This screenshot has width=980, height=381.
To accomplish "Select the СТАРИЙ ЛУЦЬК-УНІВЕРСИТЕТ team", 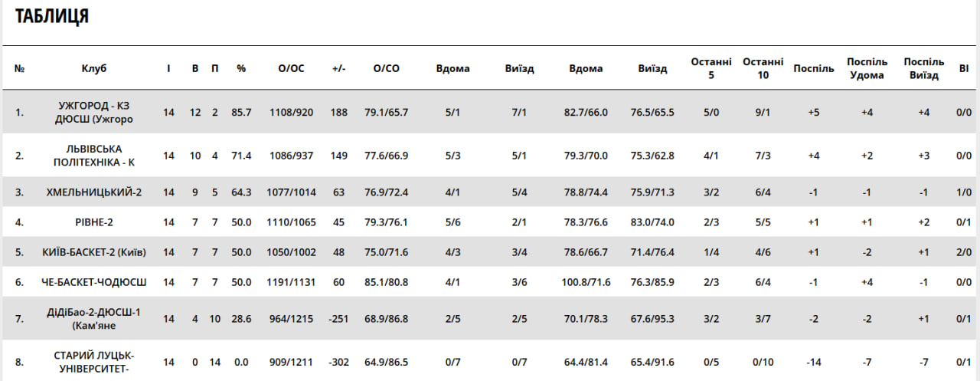I will 94,363.
